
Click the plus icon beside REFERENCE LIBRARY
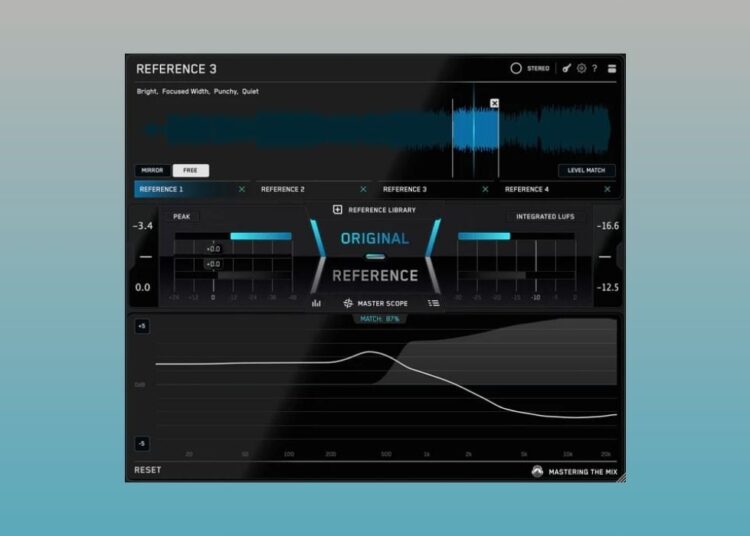coord(337,209)
